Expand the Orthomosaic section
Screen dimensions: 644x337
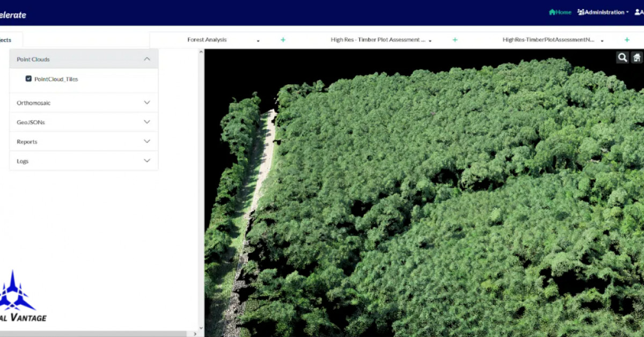147,102
